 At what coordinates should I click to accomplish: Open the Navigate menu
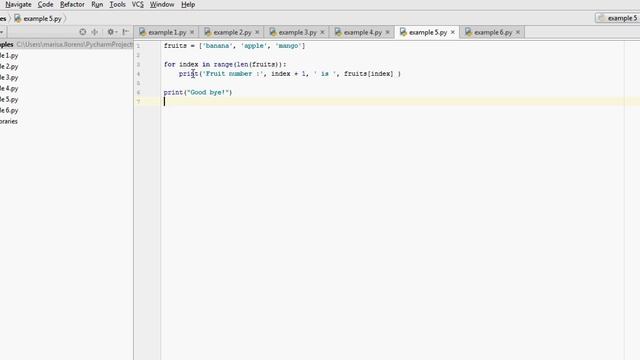click(x=18, y=4)
